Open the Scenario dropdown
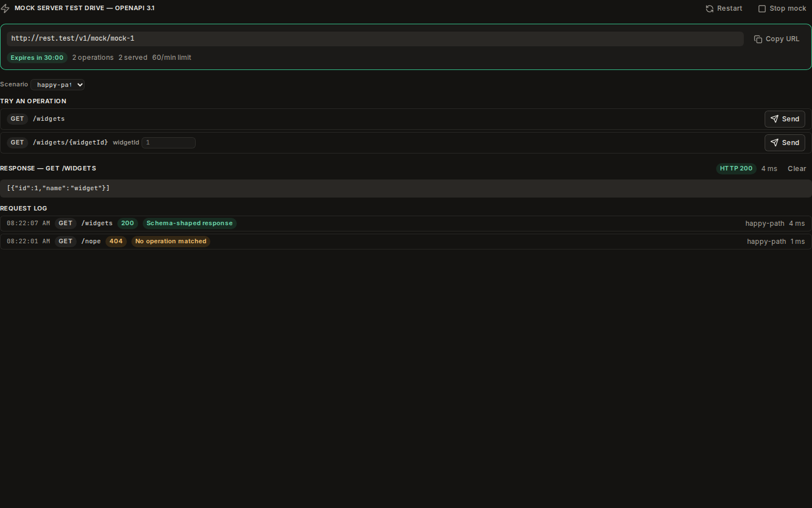The width and height of the screenshot is (812, 508). (x=58, y=85)
